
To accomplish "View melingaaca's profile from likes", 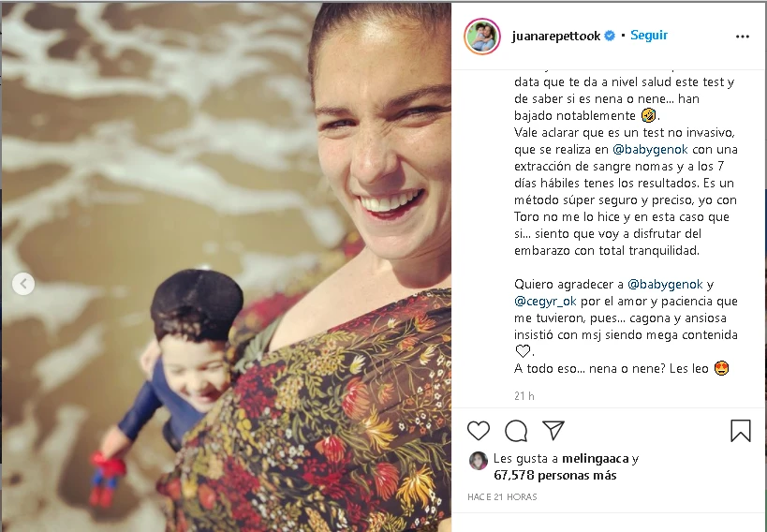I will 596,459.
